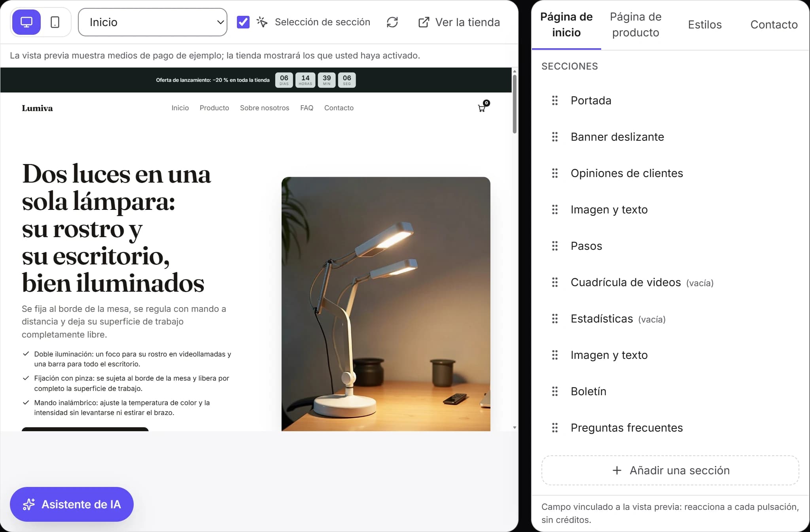
Task: Switch to Página de inicio tab
Action: pyautogui.click(x=566, y=25)
